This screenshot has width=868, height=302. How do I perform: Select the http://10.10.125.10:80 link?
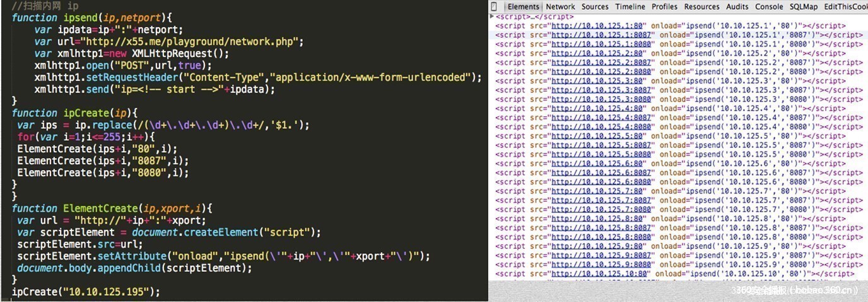(599, 274)
